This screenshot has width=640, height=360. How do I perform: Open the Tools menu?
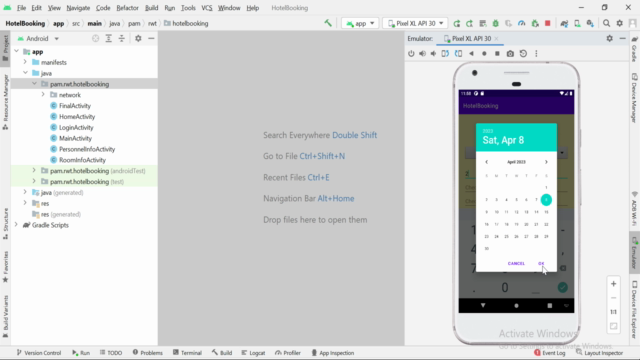[188, 8]
